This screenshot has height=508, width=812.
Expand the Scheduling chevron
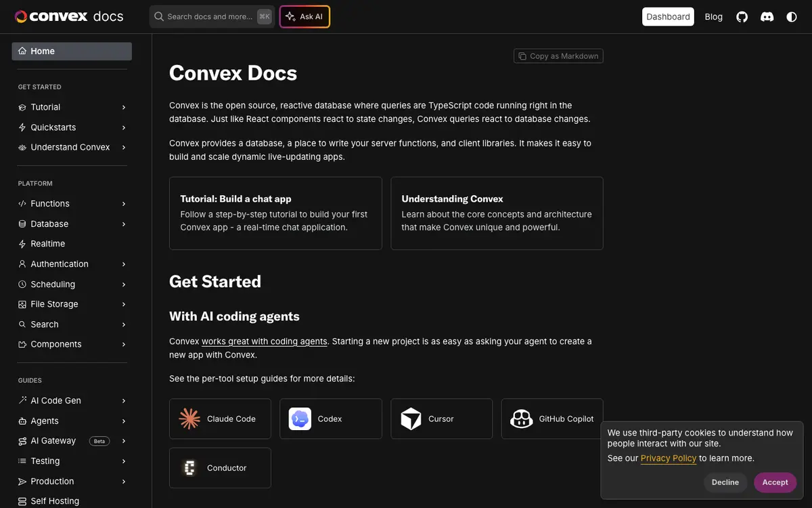point(124,284)
